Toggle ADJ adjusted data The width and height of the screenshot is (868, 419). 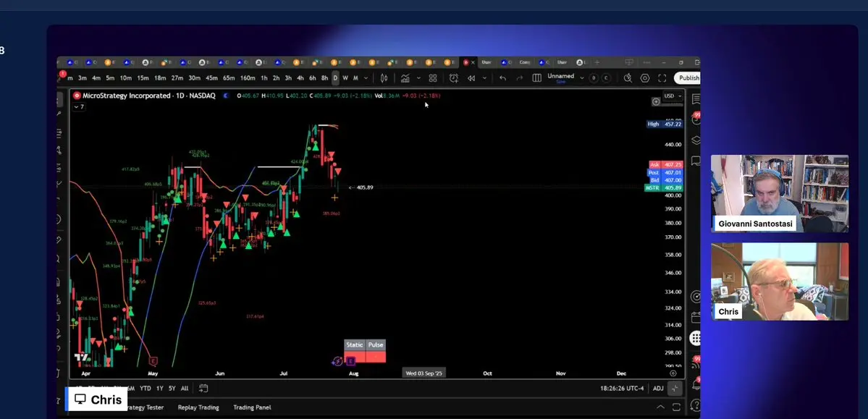click(x=657, y=389)
